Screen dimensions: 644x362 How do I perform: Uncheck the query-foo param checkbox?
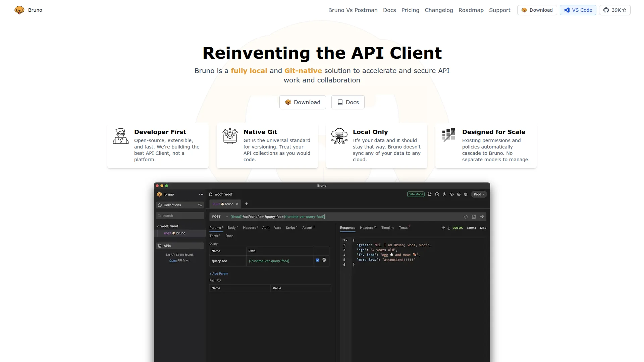click(317, 260)
